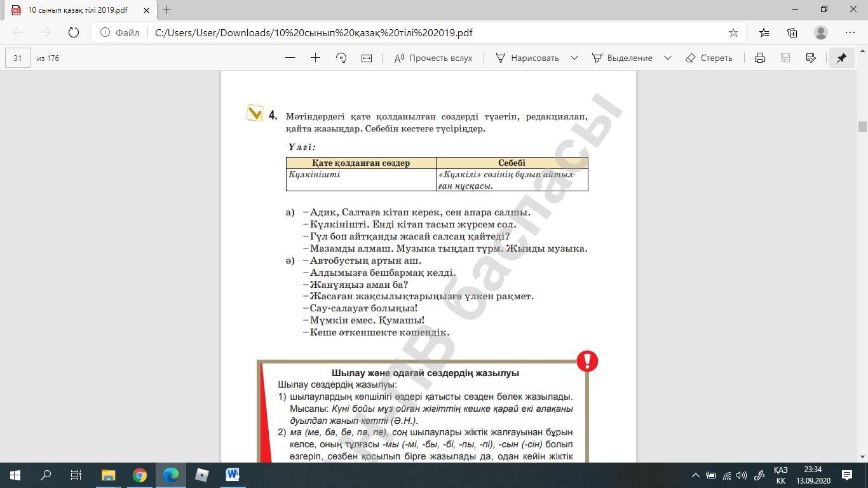The width and height of the screenshot is (868, 488).
Task: Open Google Chrome from taskbar
Action: (139, 475)
